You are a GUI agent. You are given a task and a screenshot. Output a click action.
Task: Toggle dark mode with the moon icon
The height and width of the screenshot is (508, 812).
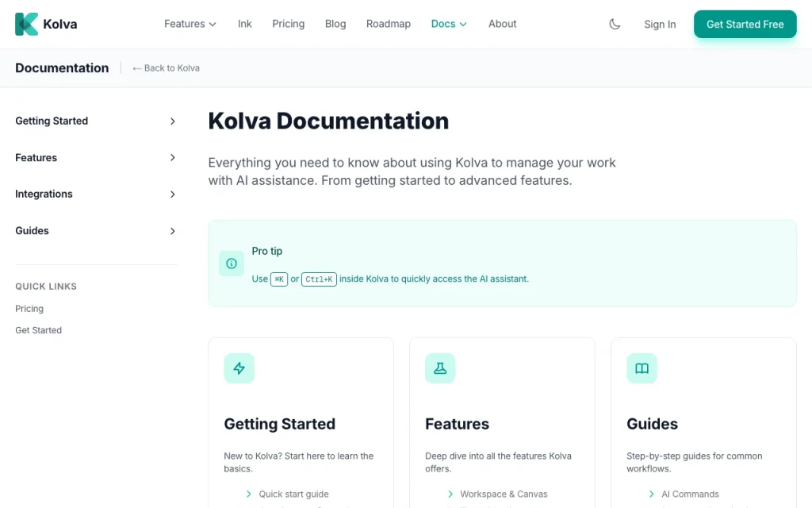[615, 24]
